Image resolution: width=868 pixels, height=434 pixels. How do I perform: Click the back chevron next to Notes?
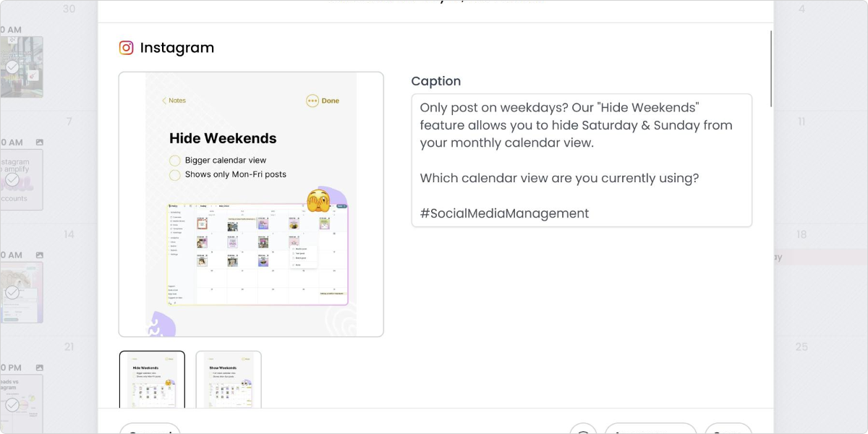[165, 101]
